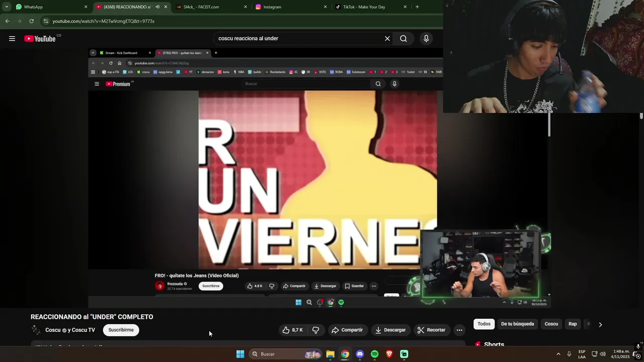Launch Brave browser from taskbar
Image resolution: width=644 pixels, height=362 pixels.
tap(389, 354)
